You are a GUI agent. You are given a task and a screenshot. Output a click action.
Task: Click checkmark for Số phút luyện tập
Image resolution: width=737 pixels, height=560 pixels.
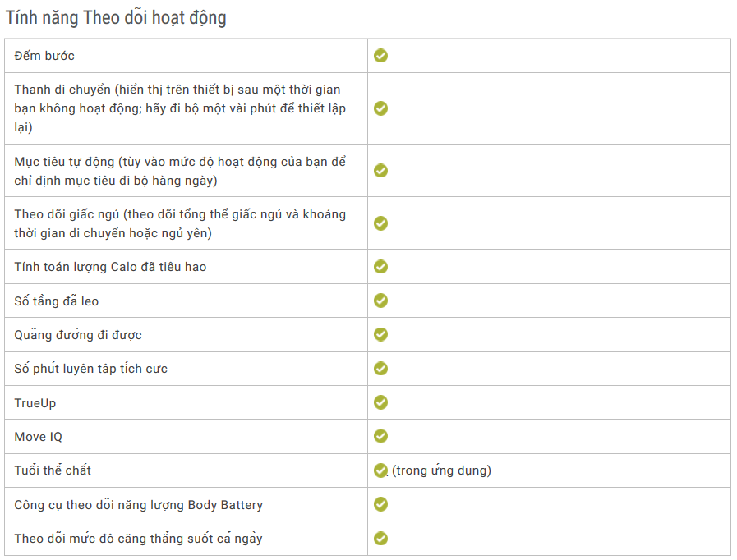coord(380,369)
